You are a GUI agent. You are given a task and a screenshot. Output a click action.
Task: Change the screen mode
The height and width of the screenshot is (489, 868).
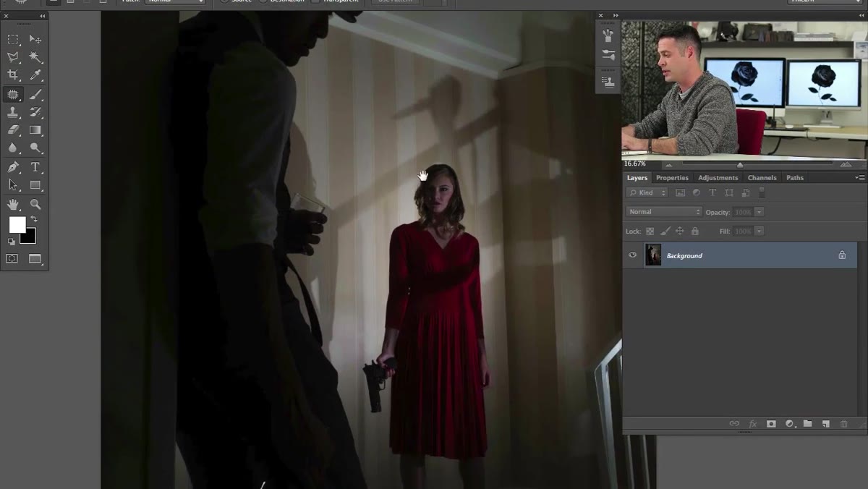coord(35,258)
